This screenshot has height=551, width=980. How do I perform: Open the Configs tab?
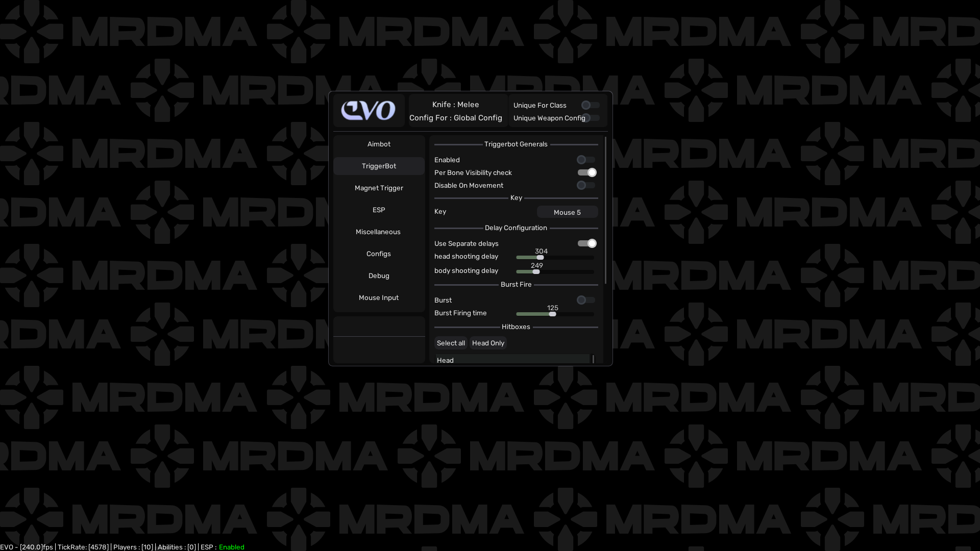pos(379,254)
